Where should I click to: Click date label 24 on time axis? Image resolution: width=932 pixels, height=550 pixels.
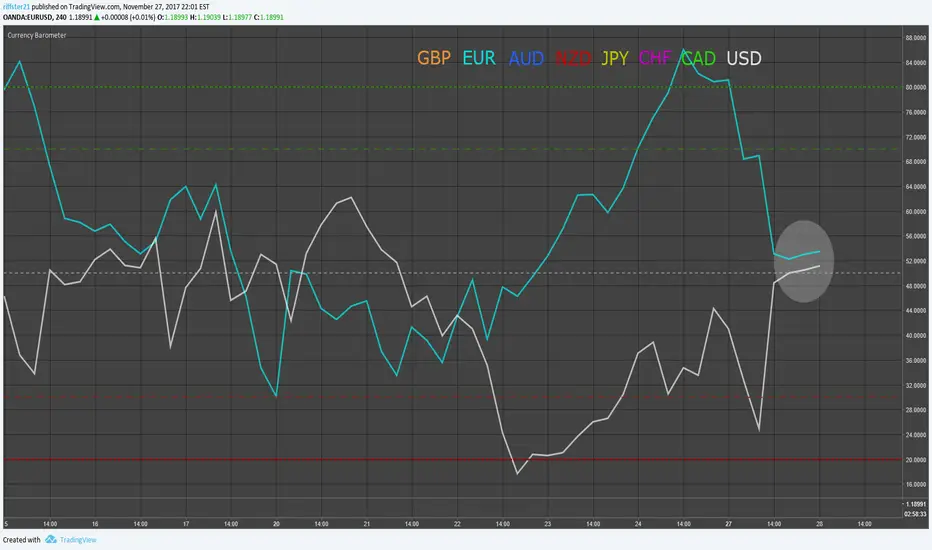tap(638, 524)
